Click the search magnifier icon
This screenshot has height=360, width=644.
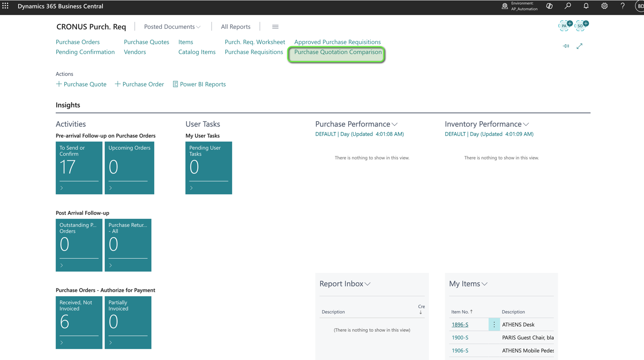click(568, 6)
